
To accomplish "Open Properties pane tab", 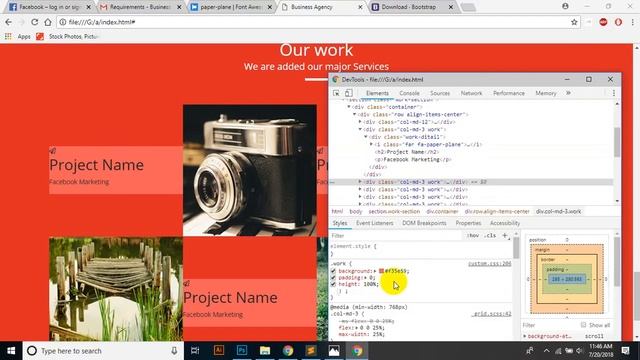I will [x=468, y=223].
